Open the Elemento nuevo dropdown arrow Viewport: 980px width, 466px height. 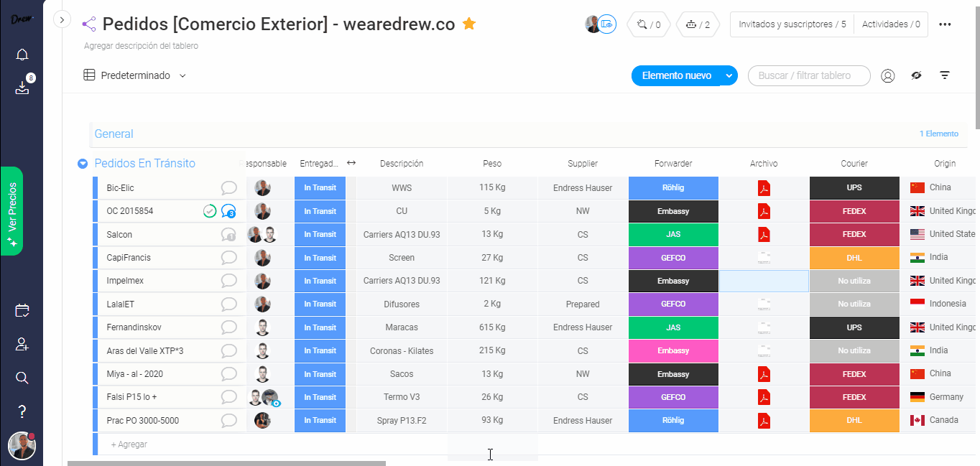729,75
